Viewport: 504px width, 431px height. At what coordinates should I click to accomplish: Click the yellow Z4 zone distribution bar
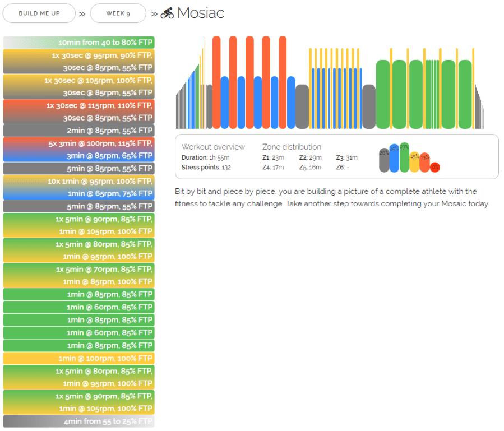(414, 161)
